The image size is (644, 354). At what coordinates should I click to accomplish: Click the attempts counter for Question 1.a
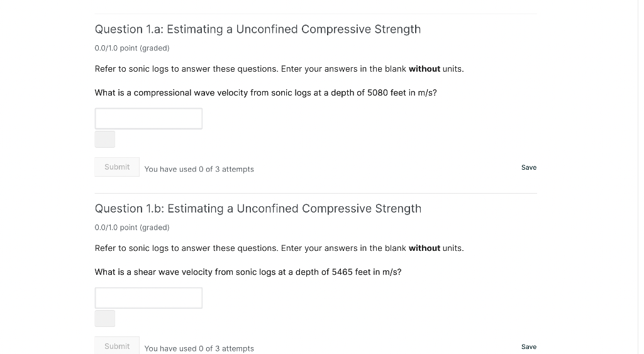(x=199, y=169)
